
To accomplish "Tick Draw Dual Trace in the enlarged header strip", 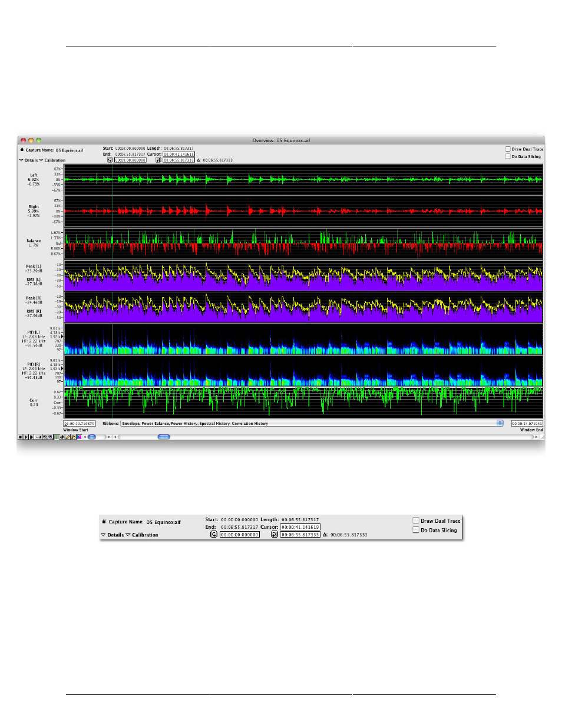I will 416,521.
